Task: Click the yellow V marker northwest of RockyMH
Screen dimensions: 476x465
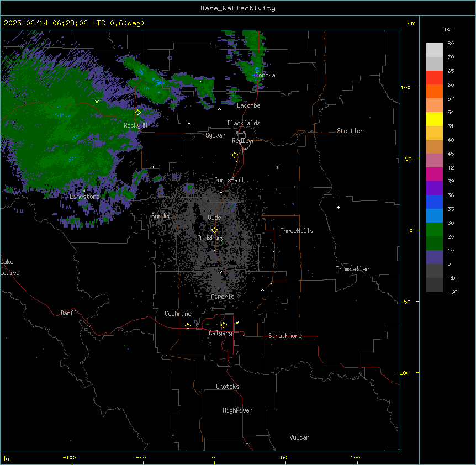Action: (x=97, y=102)
